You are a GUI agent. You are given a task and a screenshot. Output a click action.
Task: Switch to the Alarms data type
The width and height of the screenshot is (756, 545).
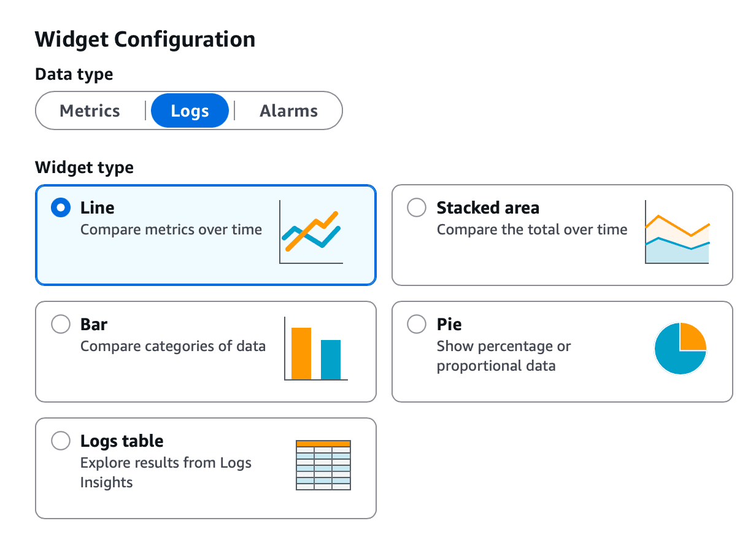(x=288, y=110)
